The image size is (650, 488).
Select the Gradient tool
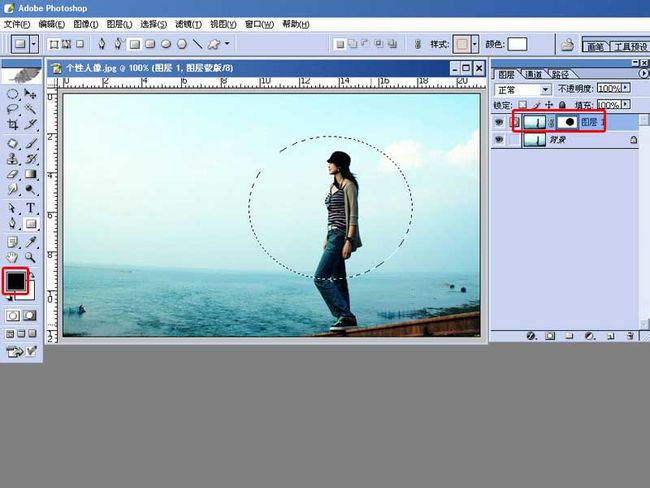click(30, 174)
